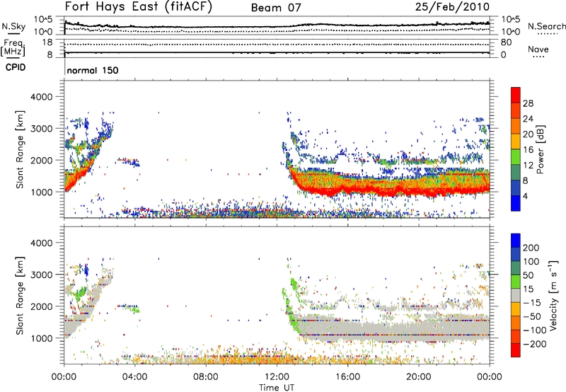Click the 'Slant Range [km]' label of the power panel

click(x=20, y=149)
